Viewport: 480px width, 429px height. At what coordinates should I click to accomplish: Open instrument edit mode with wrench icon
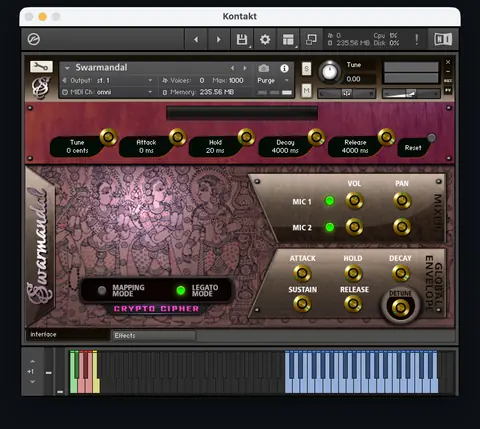[x=41, y=67]
